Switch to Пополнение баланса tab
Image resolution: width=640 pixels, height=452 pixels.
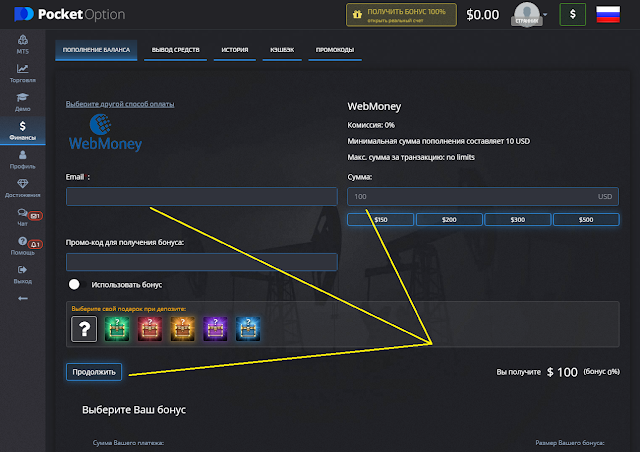coord(96,50)
